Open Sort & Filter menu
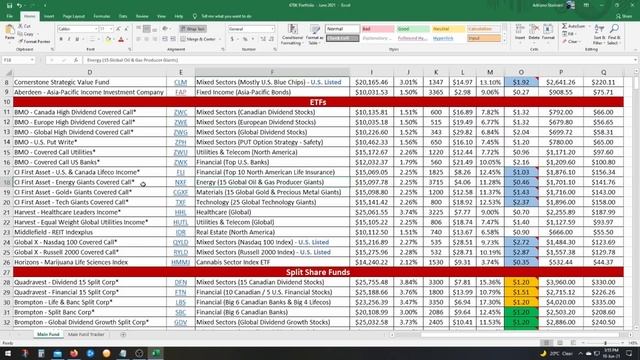The image size is (640, 360). coord(599,34)
